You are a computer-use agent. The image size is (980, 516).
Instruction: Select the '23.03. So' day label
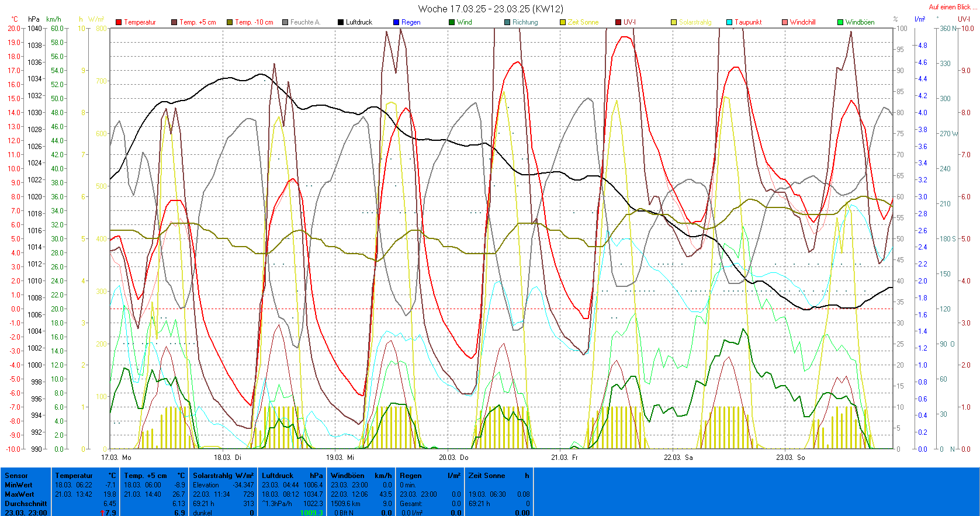pos(791,458)
